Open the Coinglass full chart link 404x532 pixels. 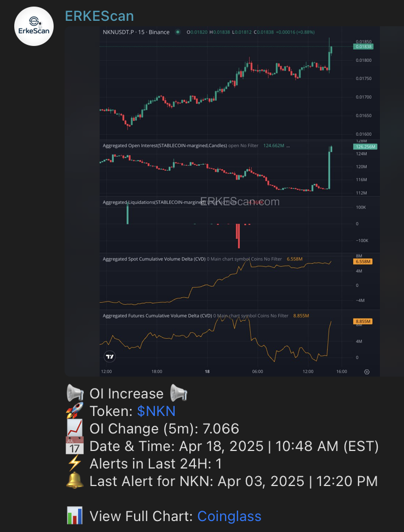point(229,516)
